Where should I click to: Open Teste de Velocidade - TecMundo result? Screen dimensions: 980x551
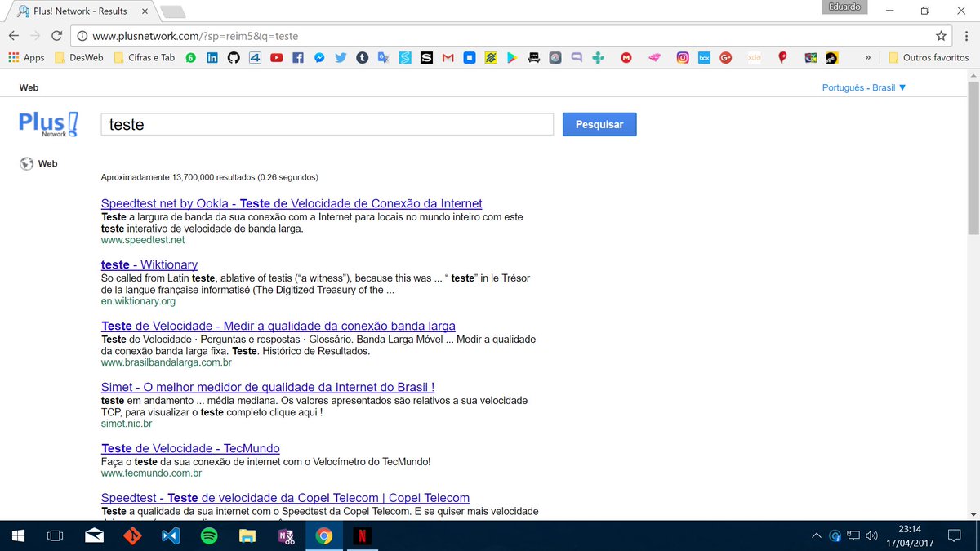[x=190, y=448]
